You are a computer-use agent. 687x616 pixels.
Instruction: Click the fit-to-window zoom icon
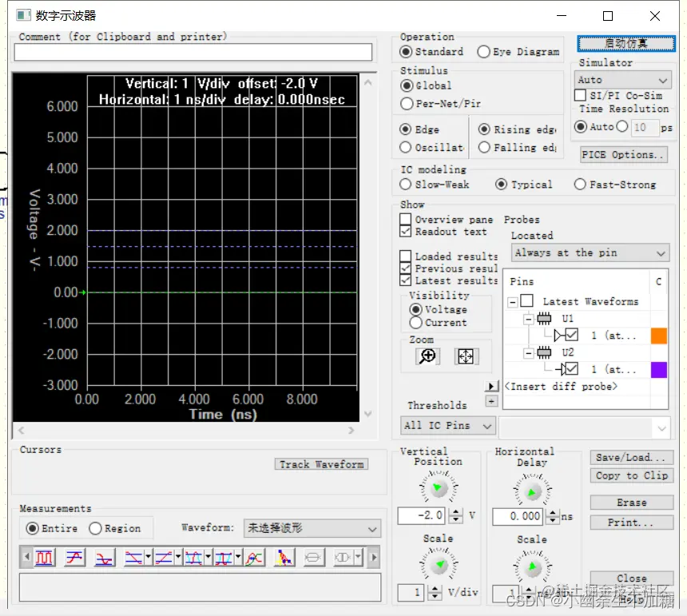pyautogui.click(x=467, y=356)
